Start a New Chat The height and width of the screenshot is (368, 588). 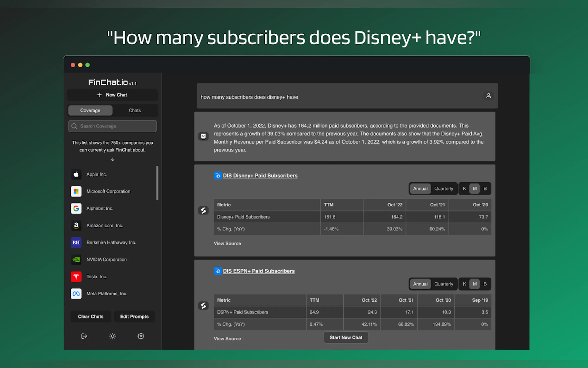coord(112,95)
